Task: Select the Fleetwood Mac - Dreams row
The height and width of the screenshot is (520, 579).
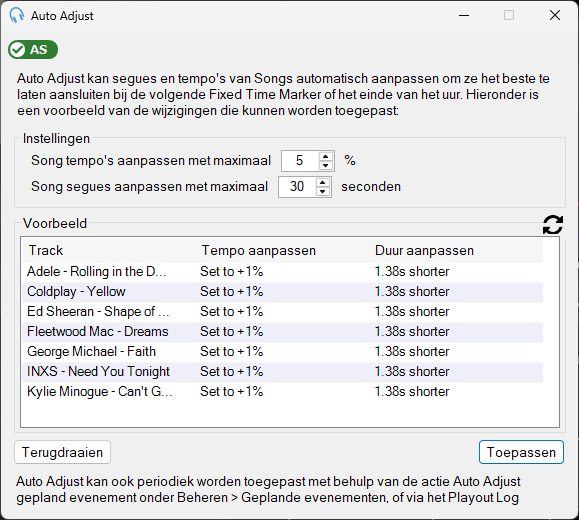Action: coord(282,332)
